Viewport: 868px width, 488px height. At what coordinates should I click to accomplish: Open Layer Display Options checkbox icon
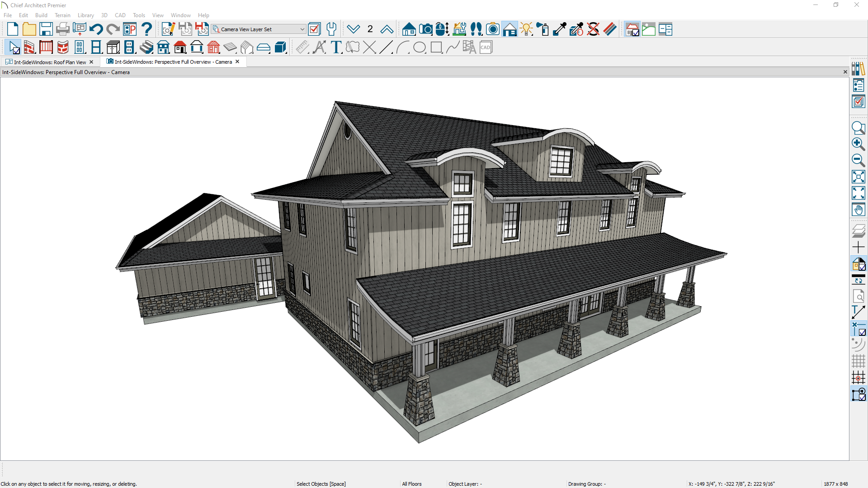coord(314,29)
